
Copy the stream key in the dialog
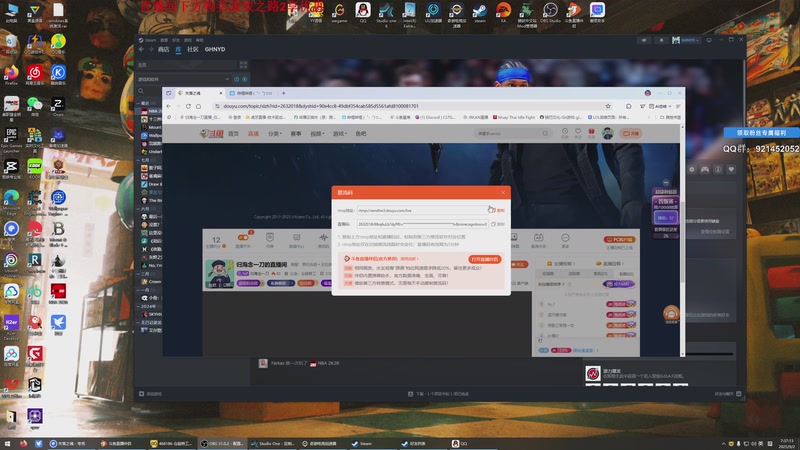498,224
